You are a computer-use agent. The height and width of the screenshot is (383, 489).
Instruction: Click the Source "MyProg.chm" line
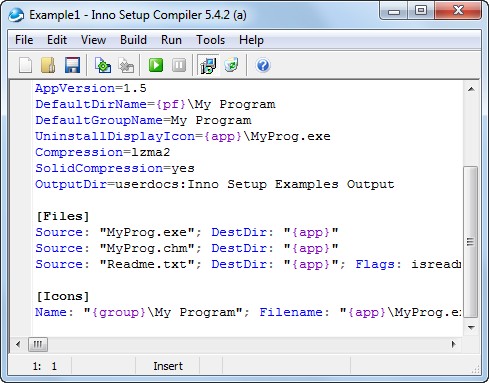click(187, 248)
